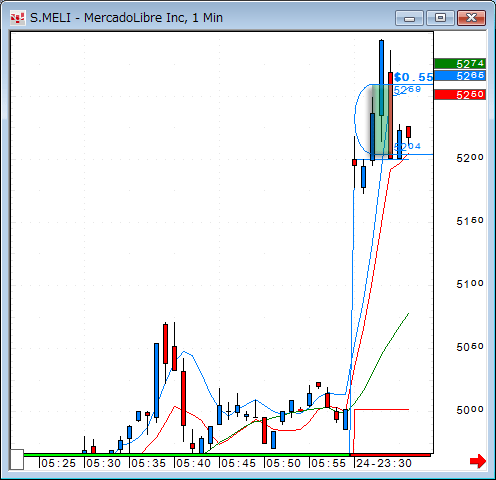Click the green 5274 price label
The image size is (496, 480).
pos(460,63)
